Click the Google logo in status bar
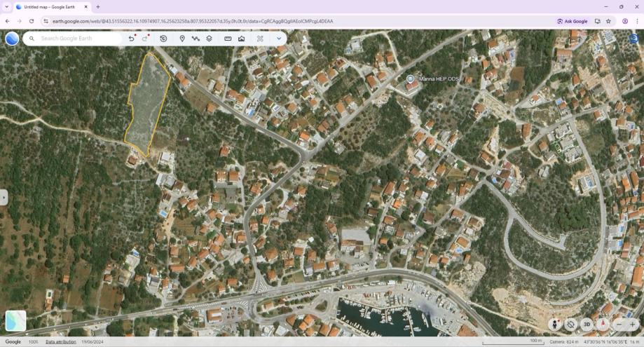 tap(13, 341)
